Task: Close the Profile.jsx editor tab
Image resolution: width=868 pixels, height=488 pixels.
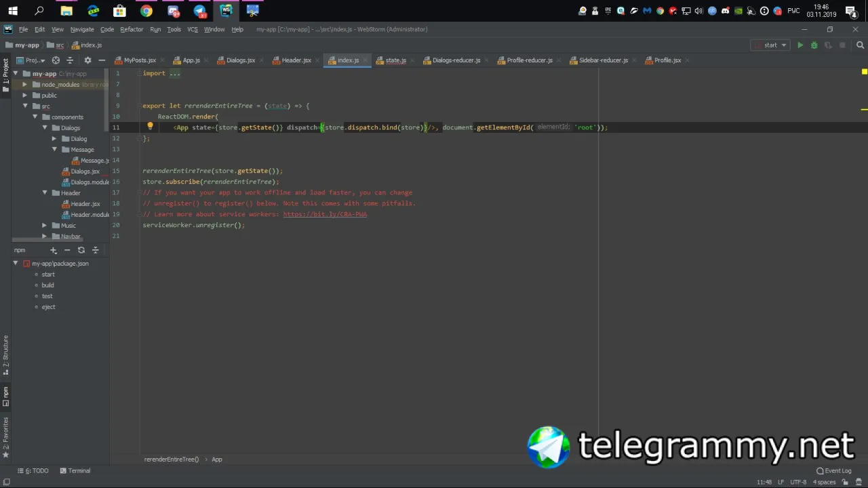Action: tap(688, 60)
